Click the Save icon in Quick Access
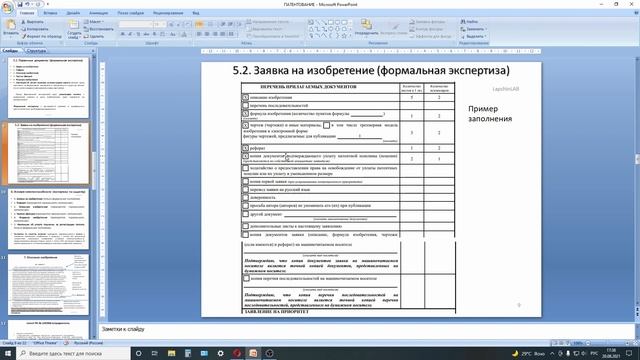Viewport: 640px width, 360px height. tap(19, 4)
